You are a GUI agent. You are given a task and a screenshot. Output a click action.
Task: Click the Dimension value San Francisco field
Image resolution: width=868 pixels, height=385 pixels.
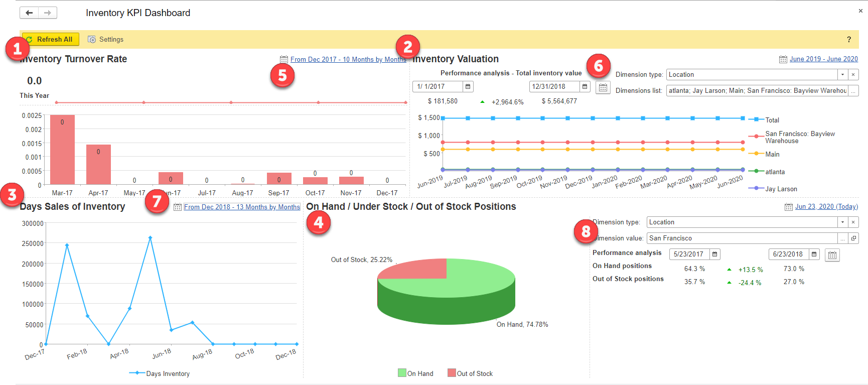click(742, 238)
